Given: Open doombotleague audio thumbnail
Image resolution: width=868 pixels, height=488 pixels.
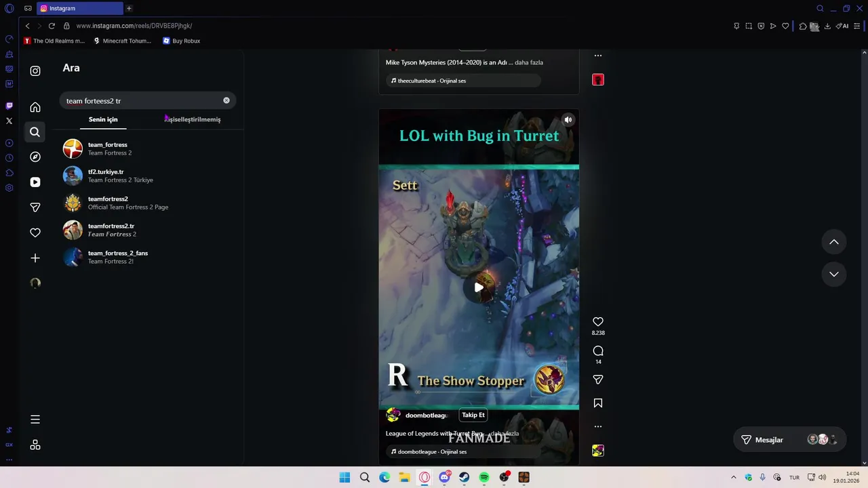Looking at the screenshot, I should (x=598, y=451).
